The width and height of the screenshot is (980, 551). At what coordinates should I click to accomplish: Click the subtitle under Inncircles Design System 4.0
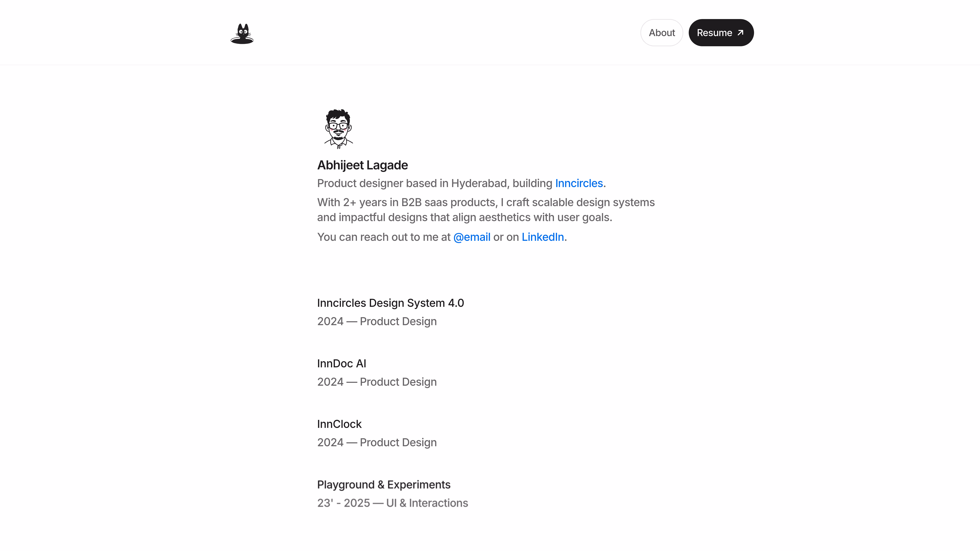[377, 321]
